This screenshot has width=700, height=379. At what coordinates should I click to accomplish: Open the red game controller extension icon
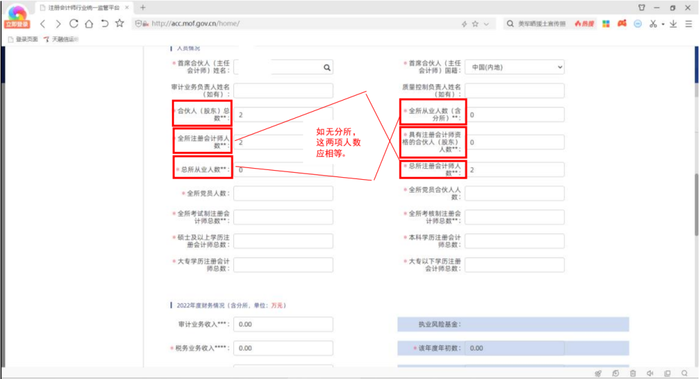(x=622, y=23)
